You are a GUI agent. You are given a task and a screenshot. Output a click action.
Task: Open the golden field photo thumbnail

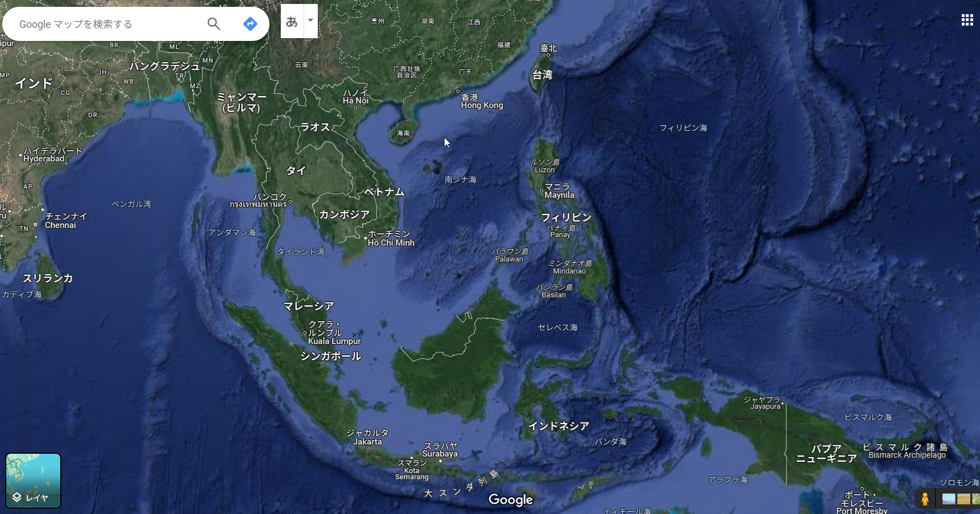[964, 499]
